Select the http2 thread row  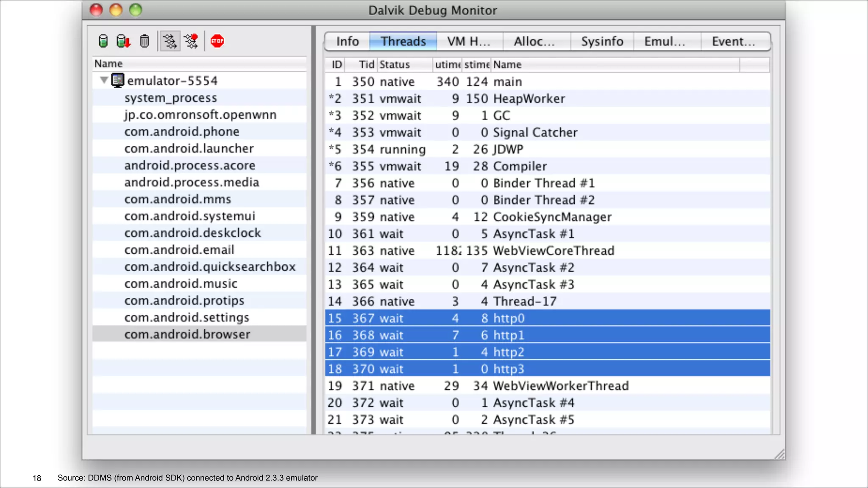(x=547, y=352)
